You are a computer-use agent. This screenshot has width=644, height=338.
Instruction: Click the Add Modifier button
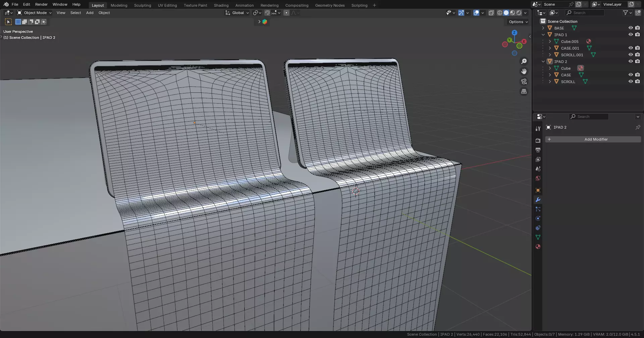593,139
